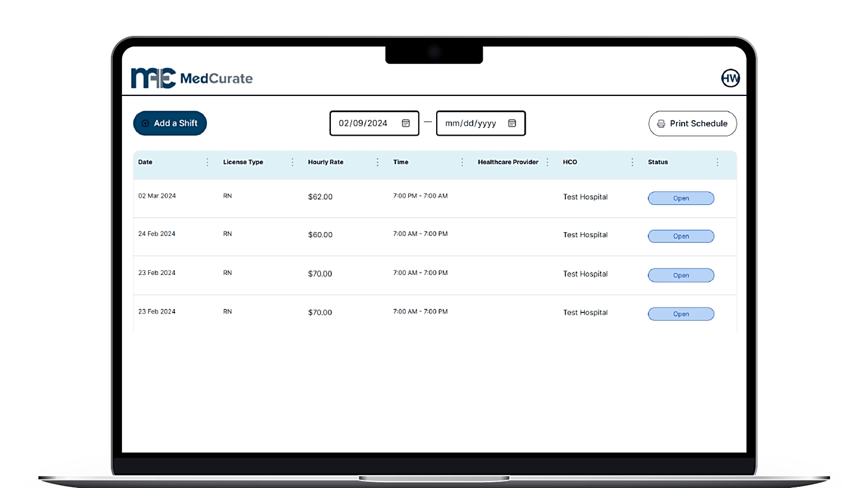Select the 24 Feb 2024 date cell
This screenshot has width=868, height=488.
click(157, 234)
